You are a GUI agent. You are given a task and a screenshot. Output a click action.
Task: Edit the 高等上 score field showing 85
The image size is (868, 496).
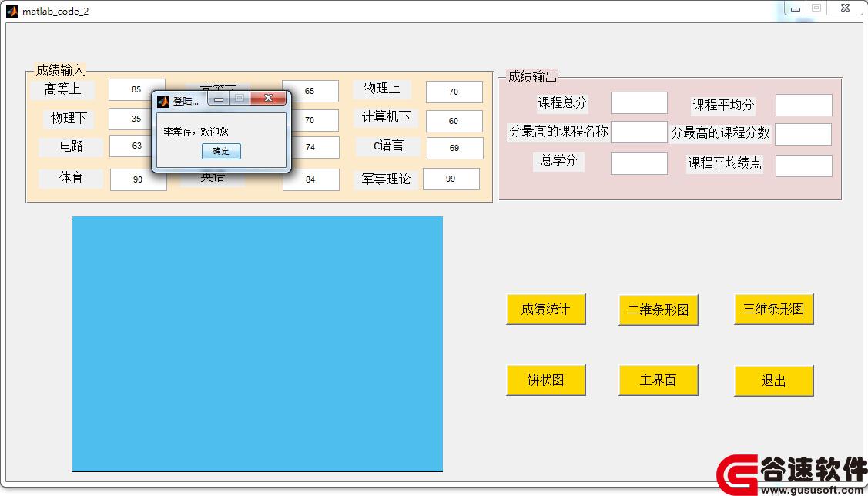tap(137, 89)
